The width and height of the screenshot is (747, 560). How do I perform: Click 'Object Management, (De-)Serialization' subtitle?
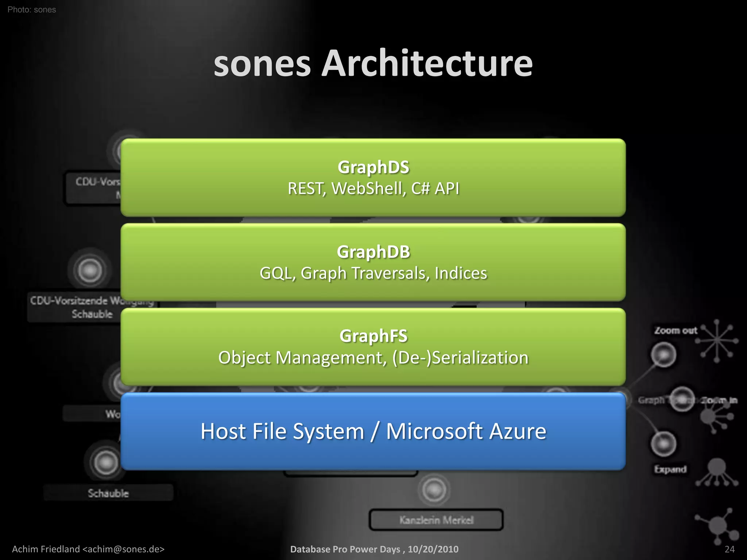[373, 358]
